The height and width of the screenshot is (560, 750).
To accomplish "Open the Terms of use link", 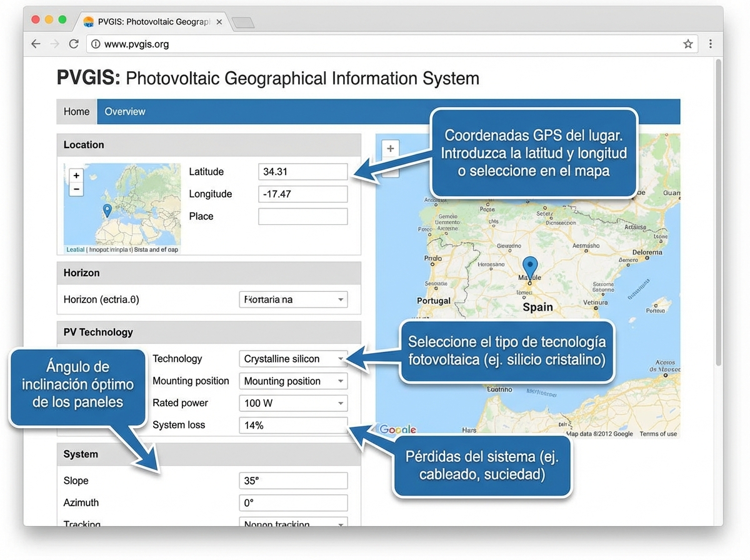I will [x=658, y=433].
